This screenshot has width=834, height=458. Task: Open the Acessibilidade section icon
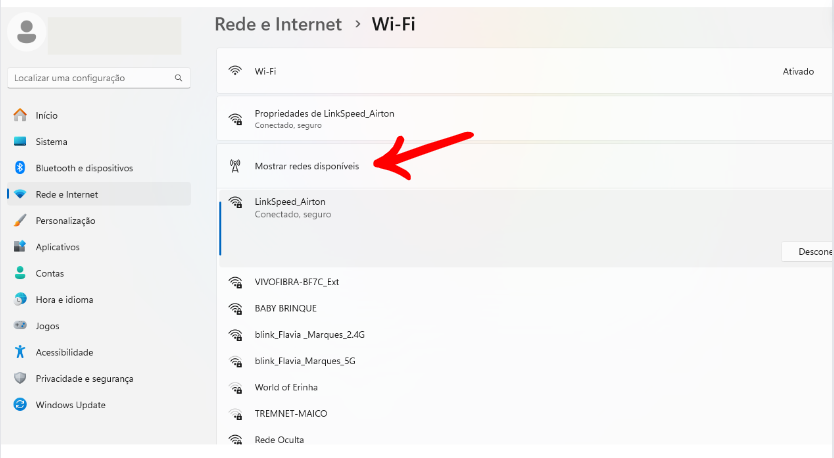[20, 352]
